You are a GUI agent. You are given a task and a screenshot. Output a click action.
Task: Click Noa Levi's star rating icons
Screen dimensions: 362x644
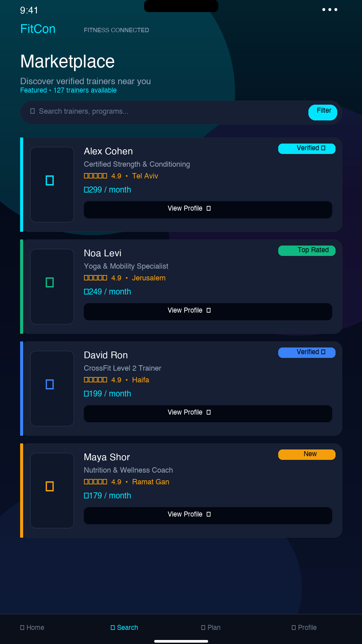[96, 278]
